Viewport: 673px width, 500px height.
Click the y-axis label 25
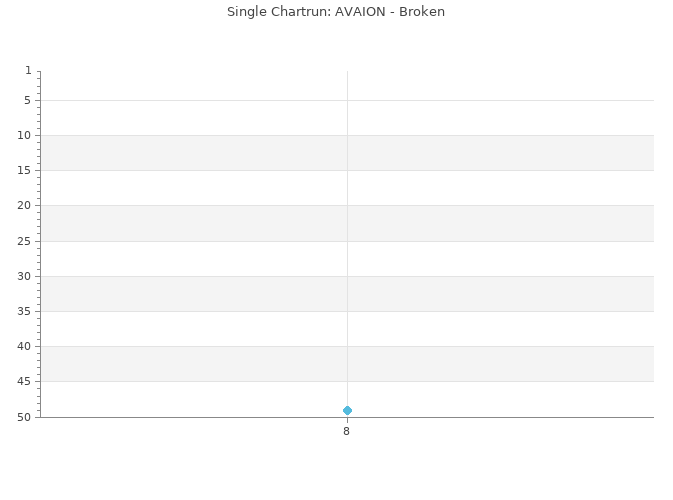click(24, 241)
